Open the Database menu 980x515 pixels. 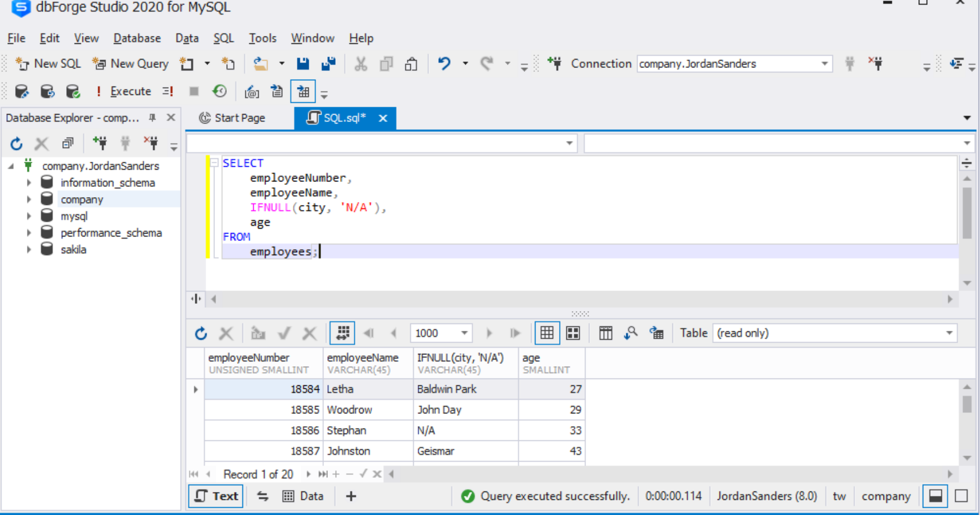pos(137,38)
